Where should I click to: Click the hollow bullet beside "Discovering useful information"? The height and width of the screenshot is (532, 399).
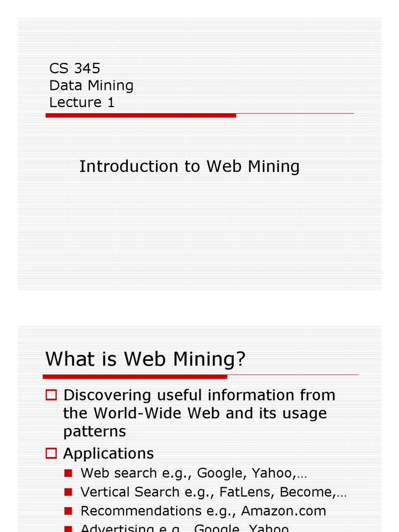[51, 395]
